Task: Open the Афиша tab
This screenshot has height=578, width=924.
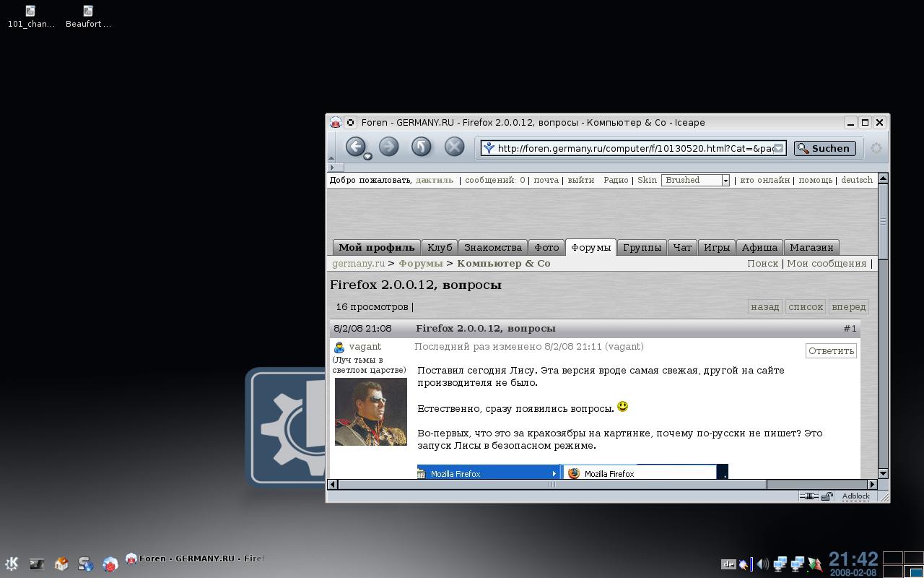Action: click(759, 247)
